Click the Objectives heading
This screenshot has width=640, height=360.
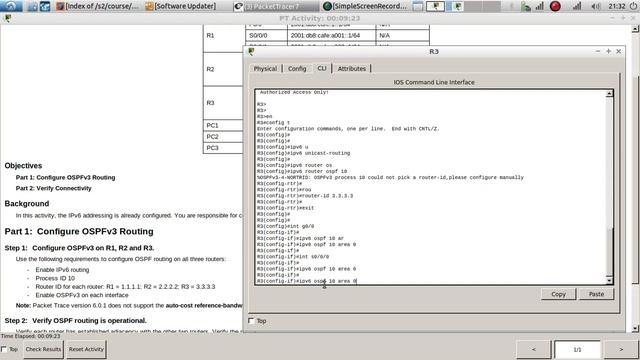pyautogui.click(x=23, y=166)
